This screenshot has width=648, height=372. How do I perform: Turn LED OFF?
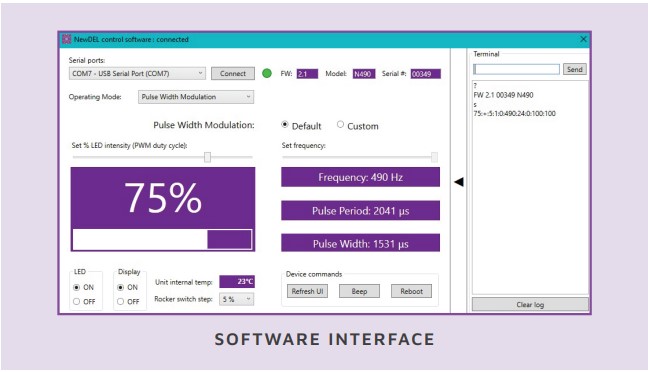[76, 302]
